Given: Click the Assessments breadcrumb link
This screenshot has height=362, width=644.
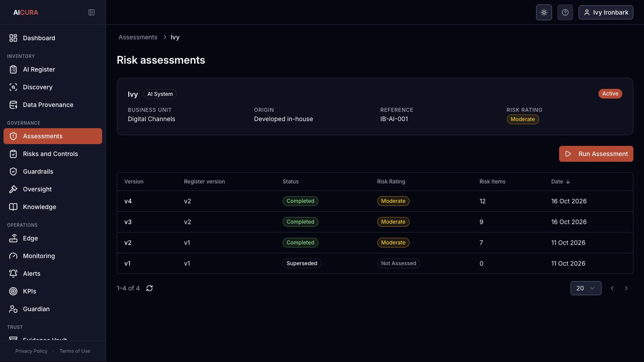Looking at the screenshot, I should 138,37.
